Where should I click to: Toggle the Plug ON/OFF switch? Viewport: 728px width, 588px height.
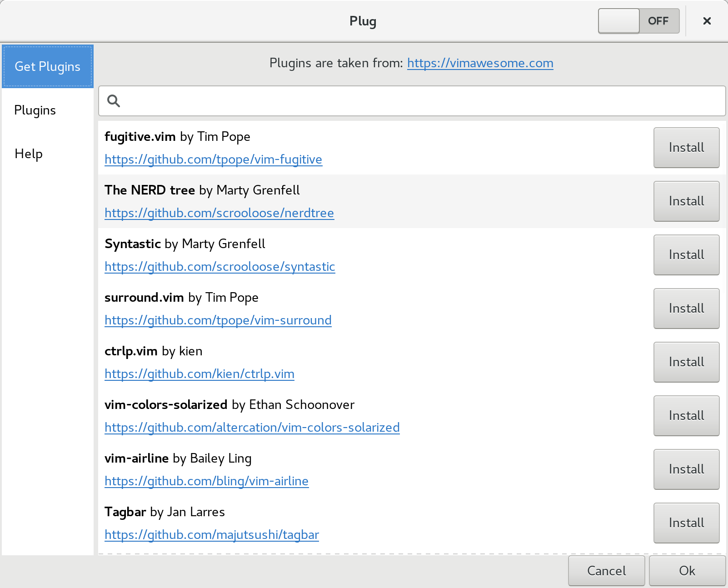tap(638, 21)
